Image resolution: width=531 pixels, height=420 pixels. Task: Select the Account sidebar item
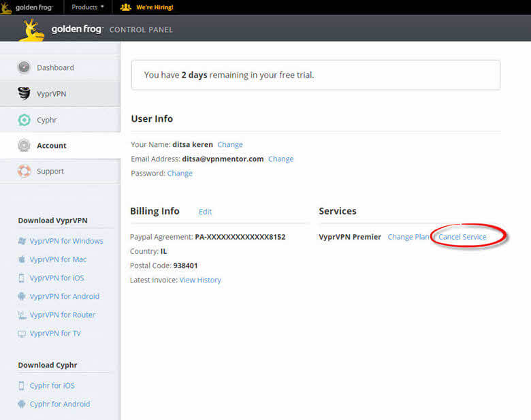click(x=60, y=145)
